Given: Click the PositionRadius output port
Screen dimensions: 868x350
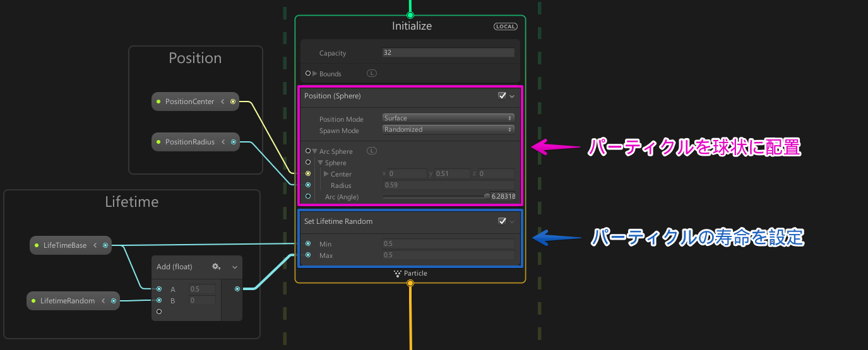Looking at the screenshot, I should point(234,142).
